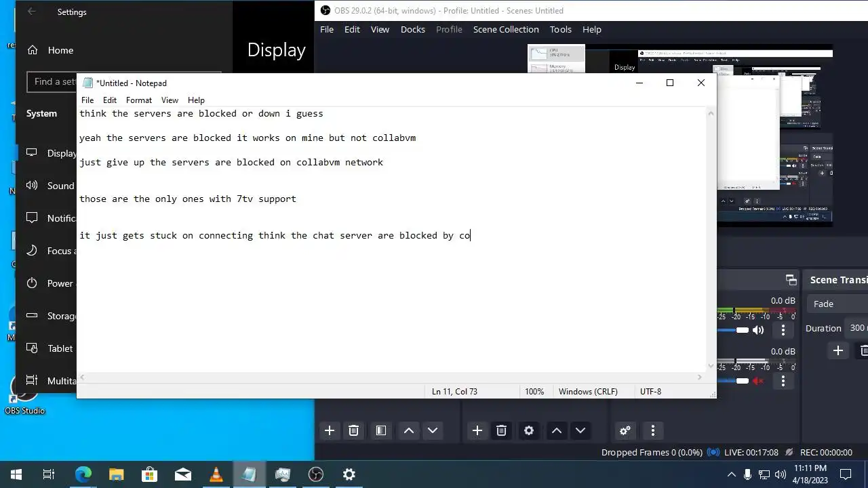The width and height of the screenshot is (868, 488).
Task: Click Windows (CRLF) in Notepad status bar
Action: coord(588,391)
